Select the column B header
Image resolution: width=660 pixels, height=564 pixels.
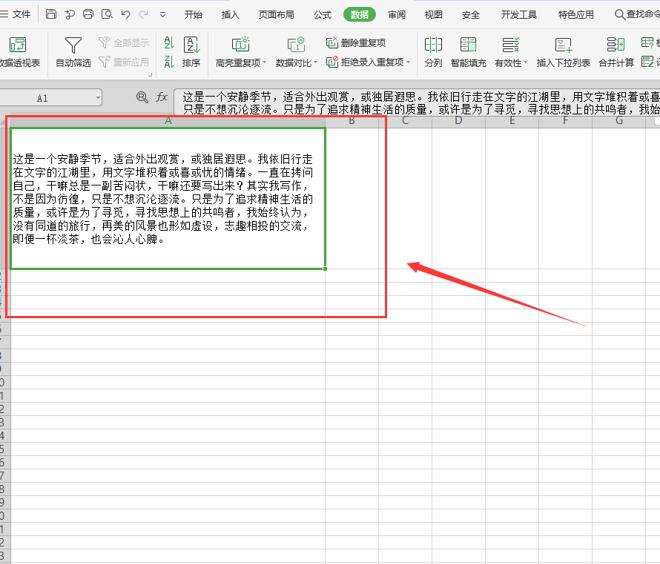point(352,121)
